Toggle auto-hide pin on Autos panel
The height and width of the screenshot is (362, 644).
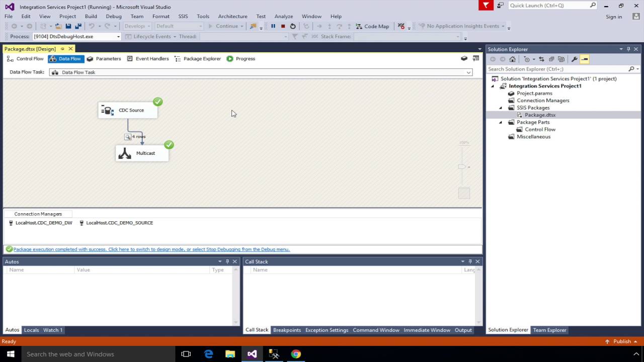[227, 261]
